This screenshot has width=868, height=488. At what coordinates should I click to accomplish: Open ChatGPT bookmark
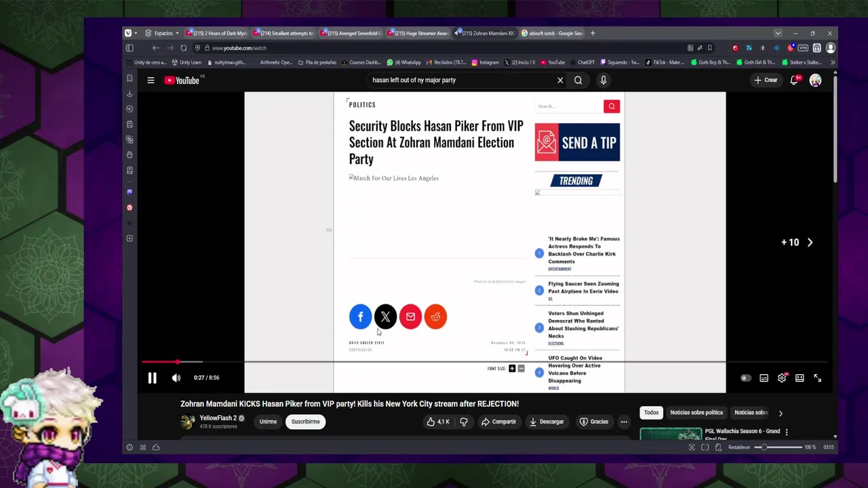pos(581,62)
